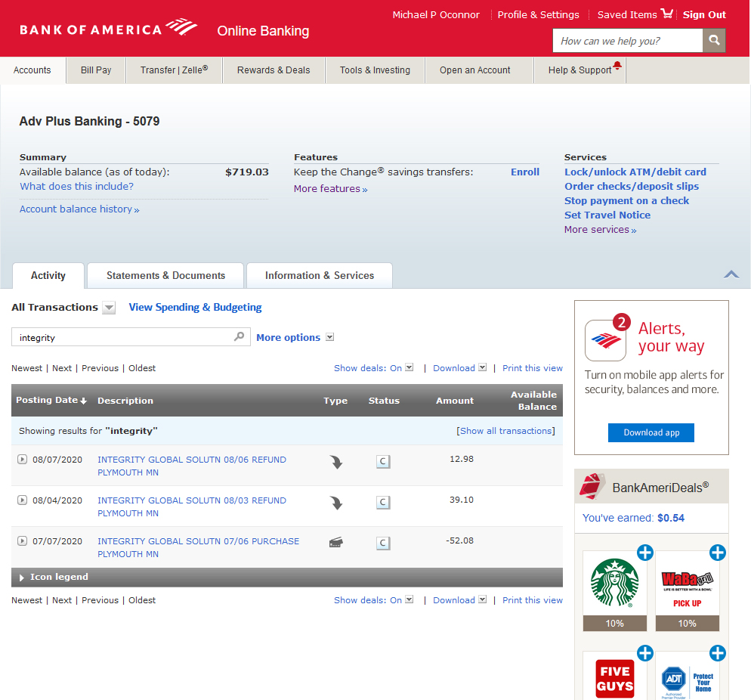The image size is (751, 700).
Task: Open the Accounts menu tab
Action: (x=32, y=70)
